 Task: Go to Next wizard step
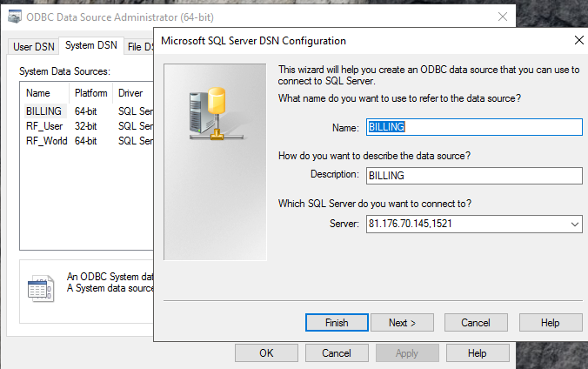click(x=402, y=323)
